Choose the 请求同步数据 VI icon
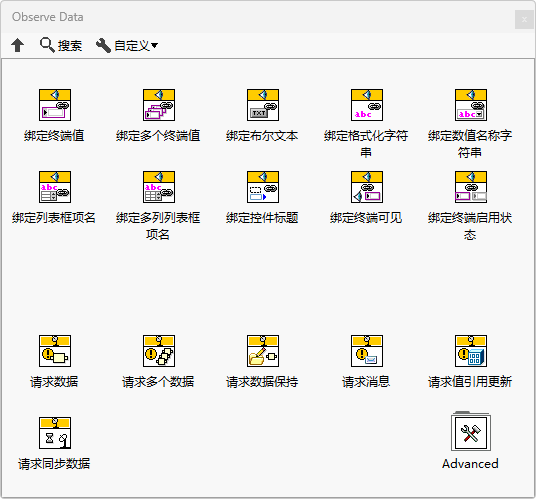The width and height of the screenshot is (536, 499). [55, 433]
